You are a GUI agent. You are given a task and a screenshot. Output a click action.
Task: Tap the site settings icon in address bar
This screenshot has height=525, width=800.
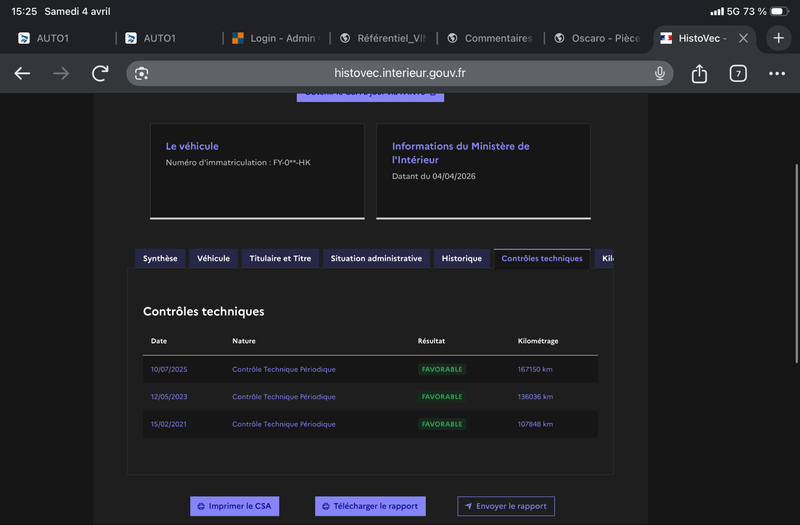141,73
